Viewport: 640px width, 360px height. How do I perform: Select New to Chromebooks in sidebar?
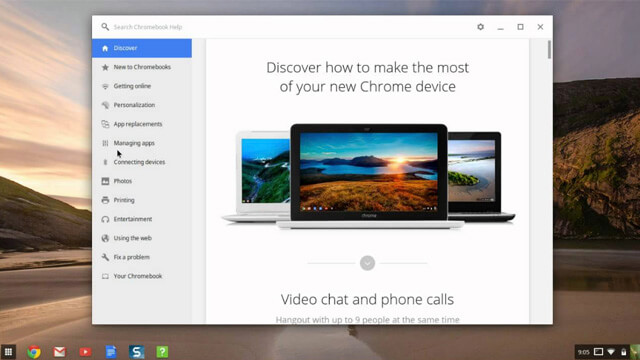pyautogui.click(x=142, y=67)
